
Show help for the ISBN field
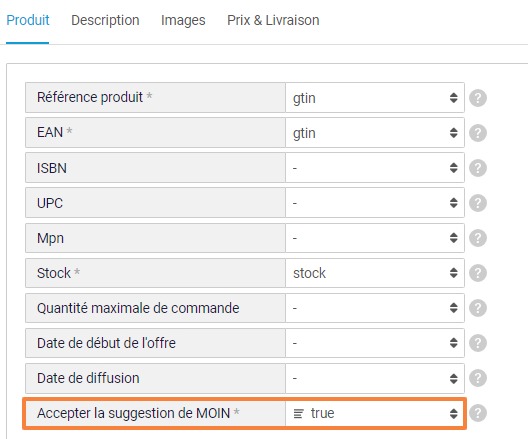click(478, 168)
